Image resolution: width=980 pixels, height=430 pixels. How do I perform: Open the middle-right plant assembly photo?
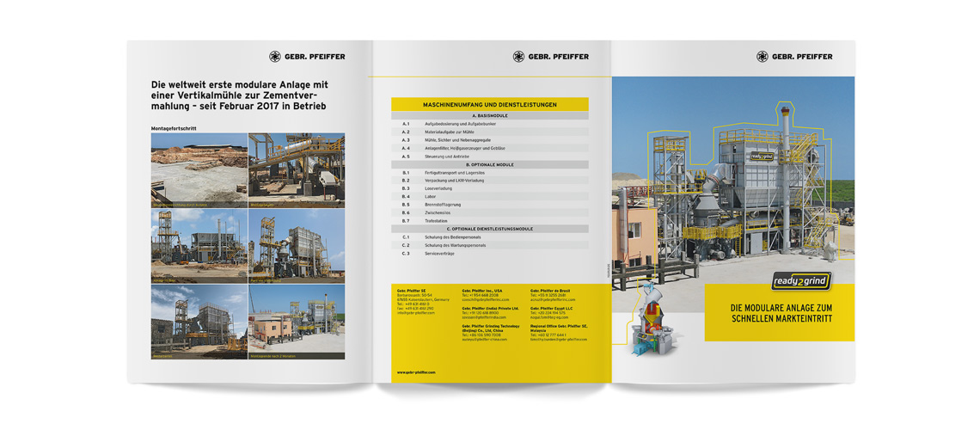(297, 246)
